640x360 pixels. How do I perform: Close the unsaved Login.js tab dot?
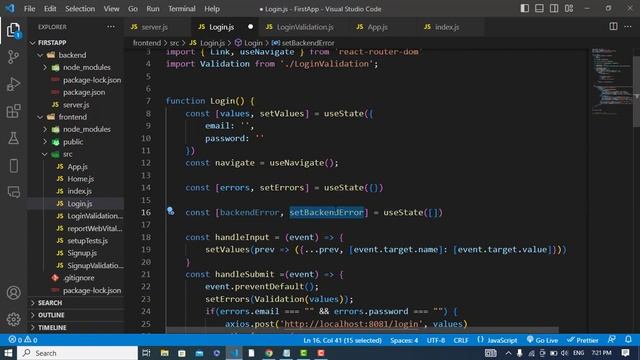(250, 27)
